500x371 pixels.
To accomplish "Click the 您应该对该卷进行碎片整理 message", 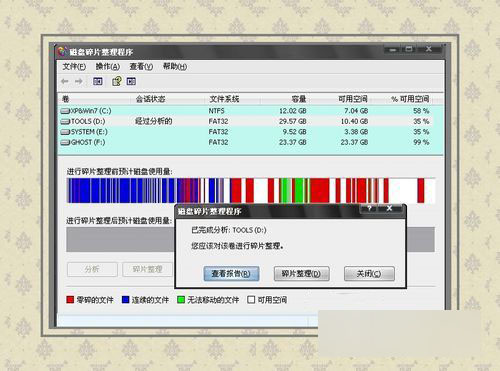I will coord(237,246).
